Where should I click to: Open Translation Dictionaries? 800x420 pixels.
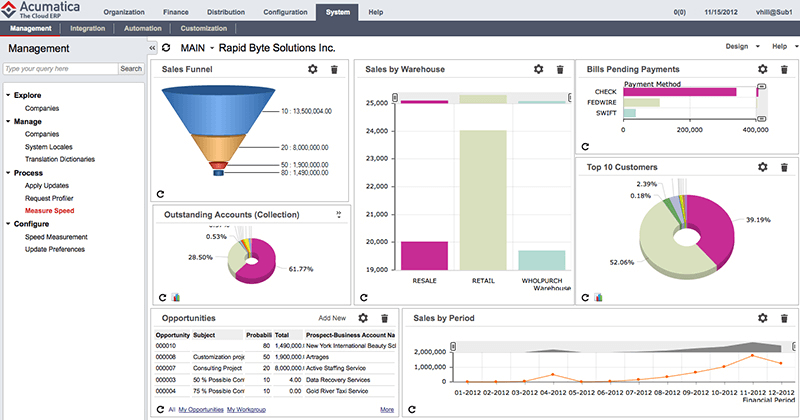60,159
